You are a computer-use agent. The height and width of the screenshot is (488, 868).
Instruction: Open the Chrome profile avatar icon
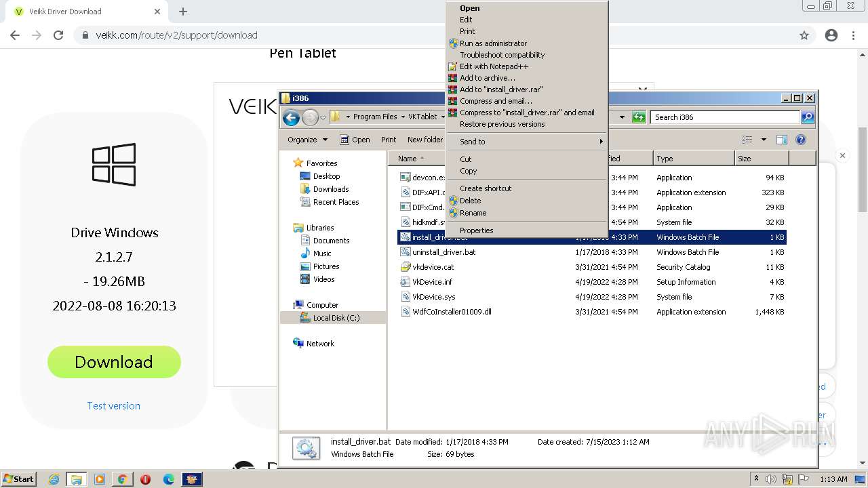[x=831, y=35]
